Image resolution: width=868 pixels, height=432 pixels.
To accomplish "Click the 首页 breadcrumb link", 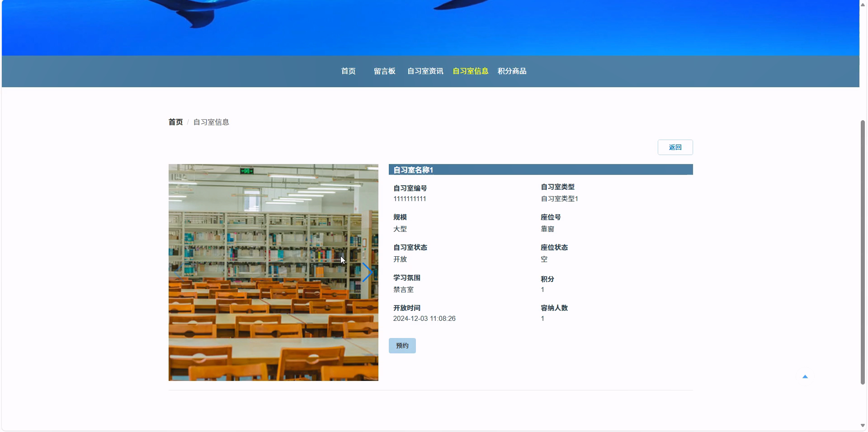I will 175,122.
